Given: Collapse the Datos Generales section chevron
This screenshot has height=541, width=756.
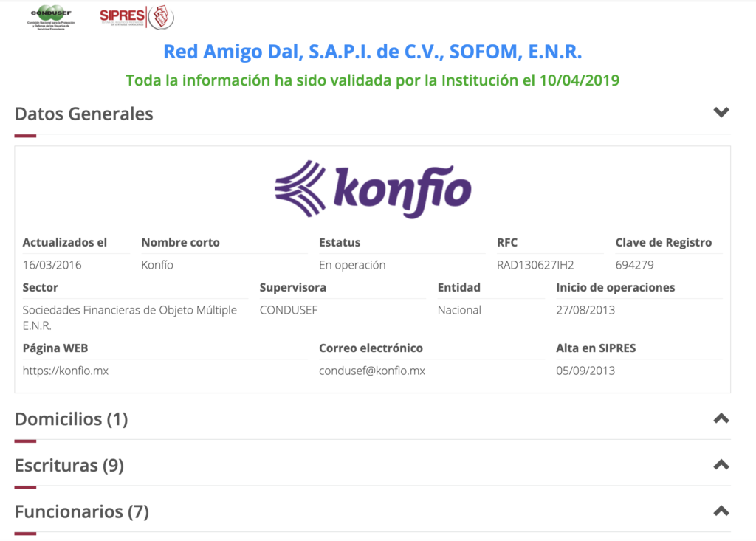Looking at the screenshot, I should (721, 112).
